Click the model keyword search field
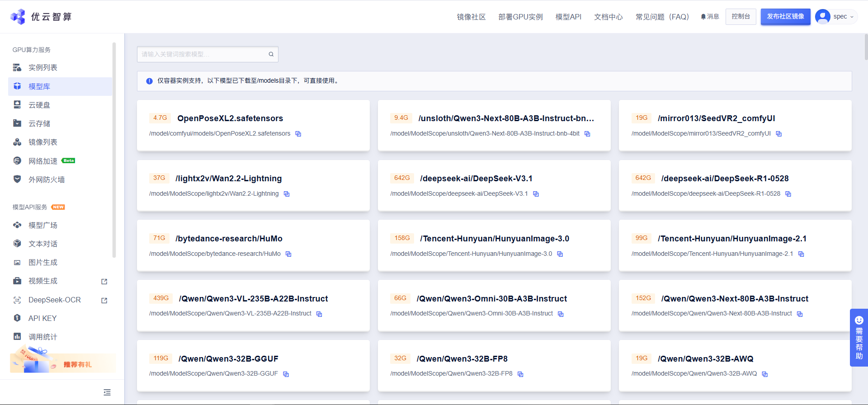 (x=208, y=54)
